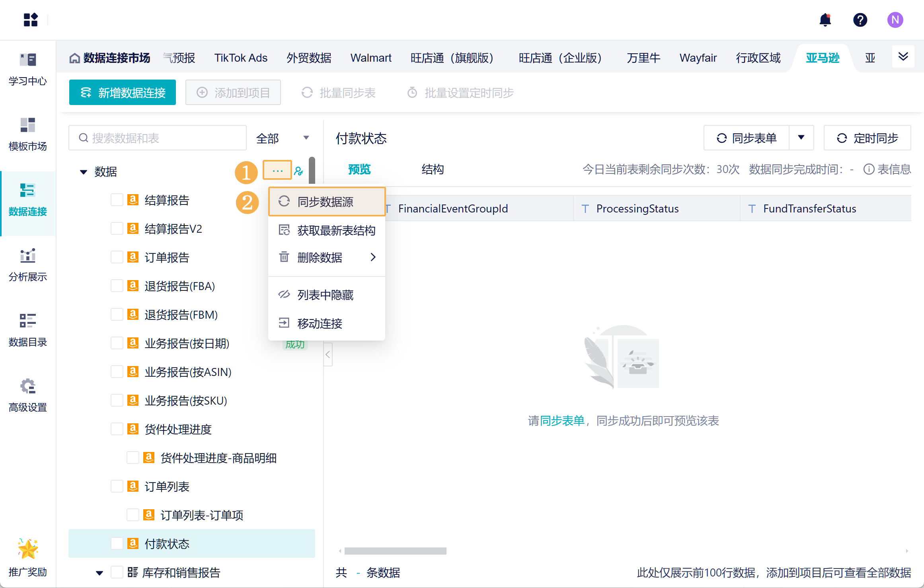This screenshot has height=588, width=924.
Task: Switch to the TikTok Ads tab
Action: point(241,58)
